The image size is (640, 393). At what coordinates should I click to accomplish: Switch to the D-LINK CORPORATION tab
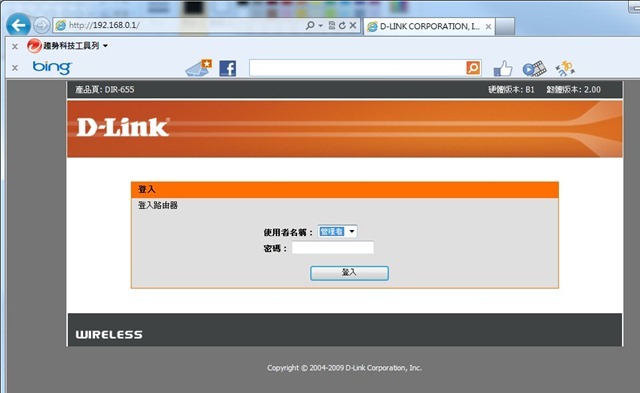[429, 27]
